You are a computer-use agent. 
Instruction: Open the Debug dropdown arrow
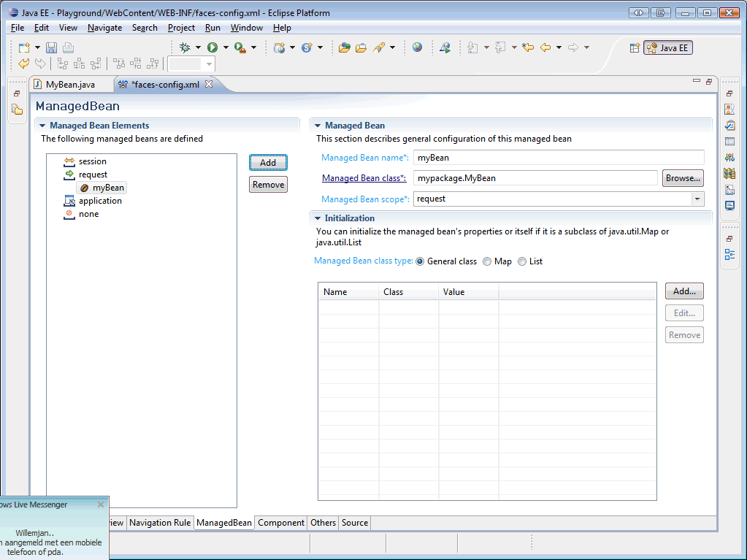tap(198, 47)
